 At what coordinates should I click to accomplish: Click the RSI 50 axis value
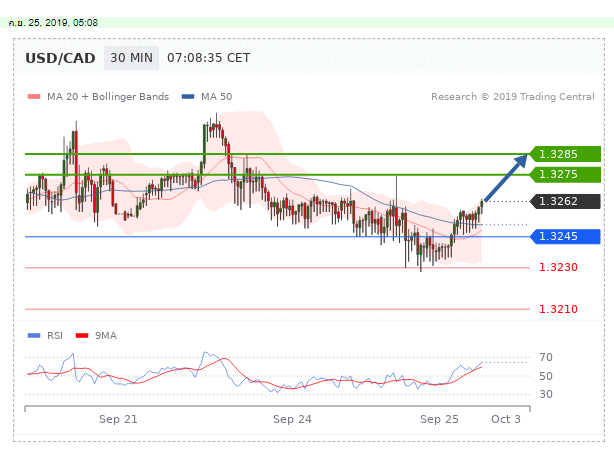click(x=546, y=376)
